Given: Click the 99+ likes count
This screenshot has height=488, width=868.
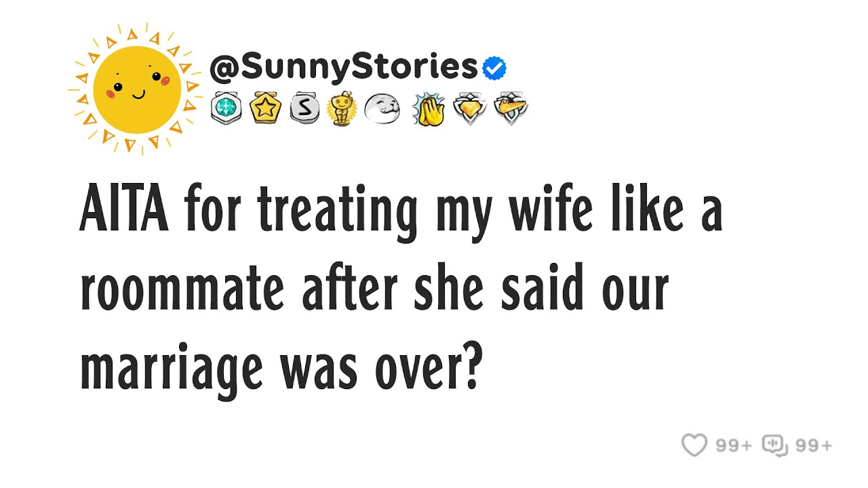Looking at the screenshot, I should [x=734, y=445].
